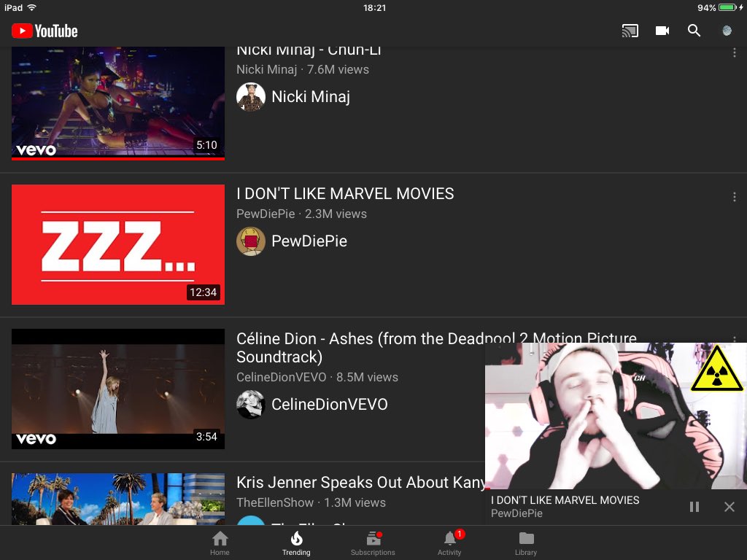
Task: Tap the Nicki Minaj channel avatar
Action: (x=251, y=97)
